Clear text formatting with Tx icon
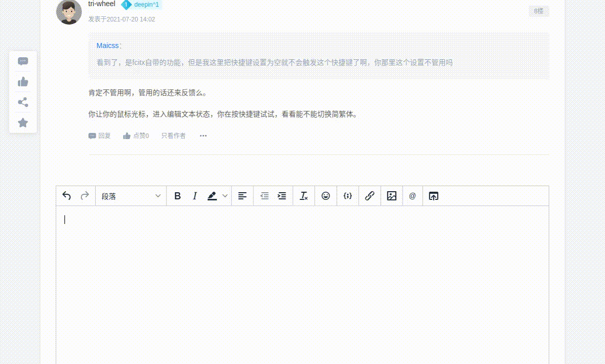The width and height of the screenshot is (605, 364). pos(304,196)
